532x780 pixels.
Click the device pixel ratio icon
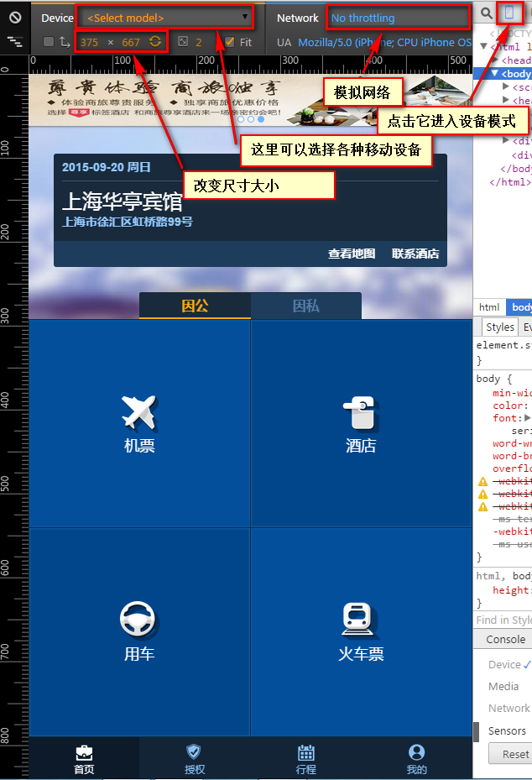pyautogui.click(x=183, y=42)
